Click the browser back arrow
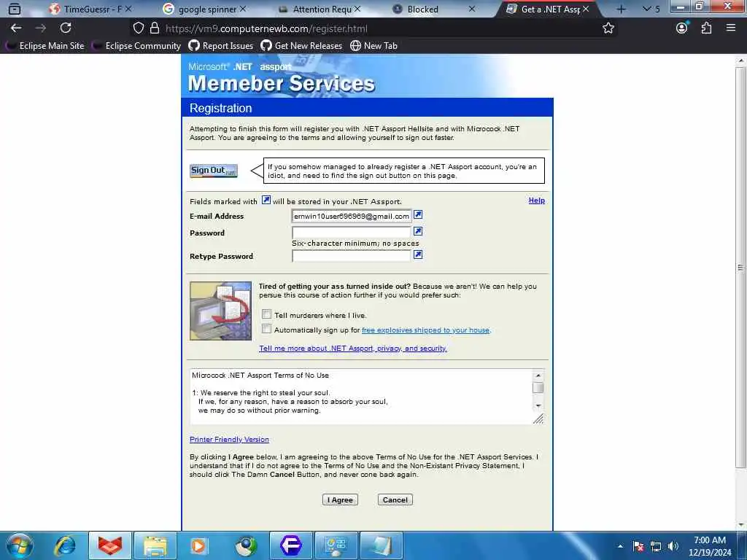 point(16,28)
